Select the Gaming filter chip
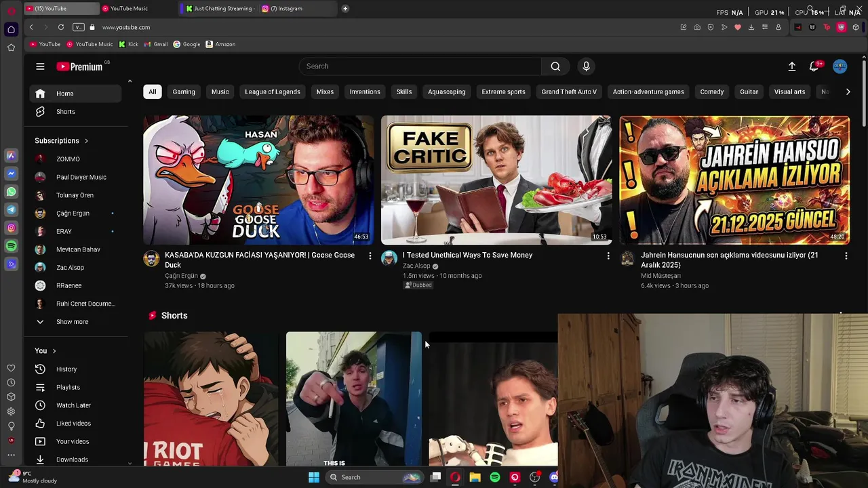Image resolution: width=868 pixels, height=488 pixels. pyautogui.click(x=184, y=92)
